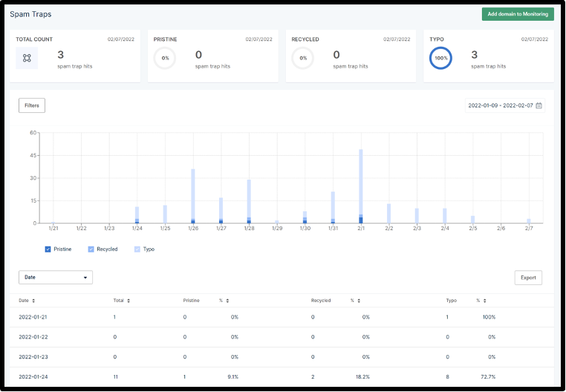Viewport: 566px width, 392px height.
Task: Sort table by Date column arrows
Action: point(33,301)
